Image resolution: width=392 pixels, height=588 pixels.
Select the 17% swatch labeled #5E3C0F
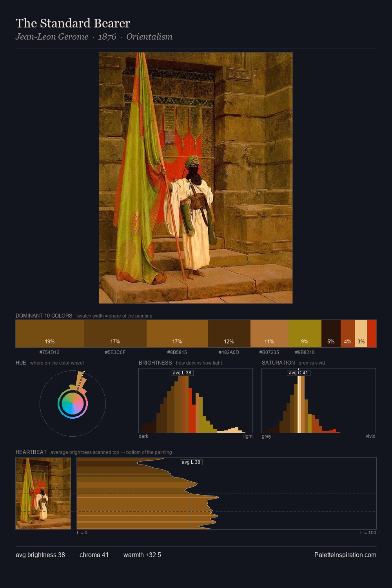[x=115, y=334]
